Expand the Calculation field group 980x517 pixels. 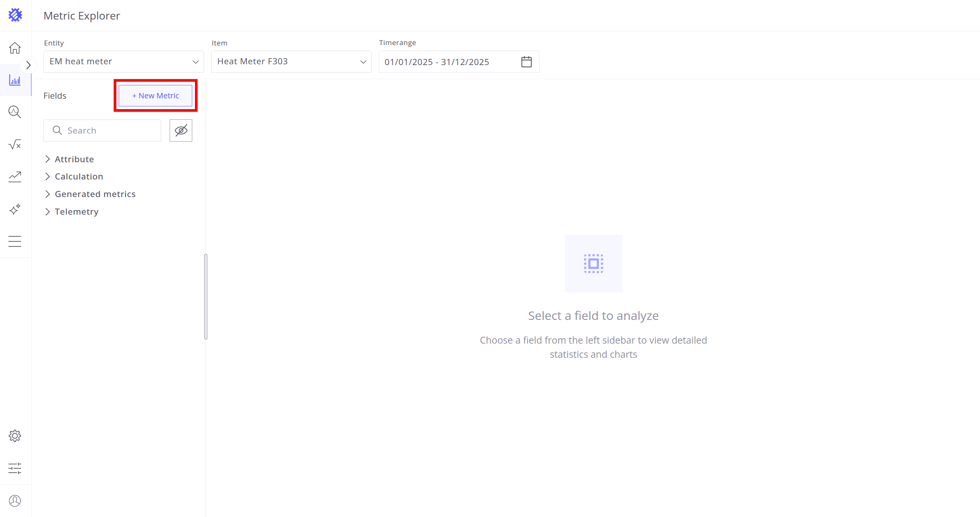click(79, 176)
